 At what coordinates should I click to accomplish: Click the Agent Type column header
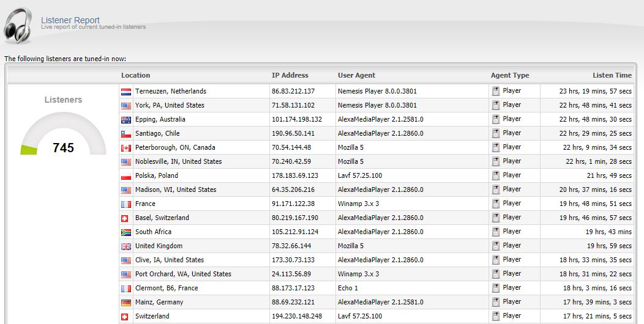[x=510, y=75]
